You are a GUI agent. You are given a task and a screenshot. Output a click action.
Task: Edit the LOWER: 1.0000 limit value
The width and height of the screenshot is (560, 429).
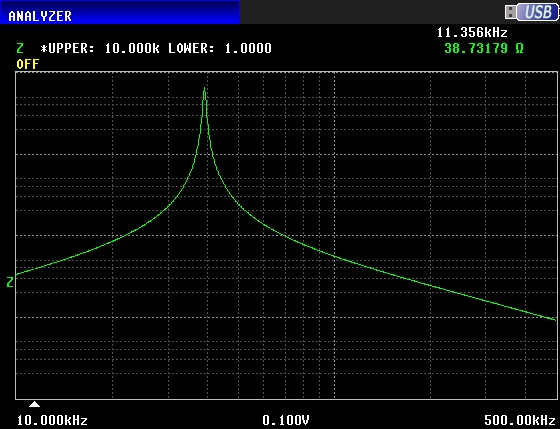click(x=220, y=48)
